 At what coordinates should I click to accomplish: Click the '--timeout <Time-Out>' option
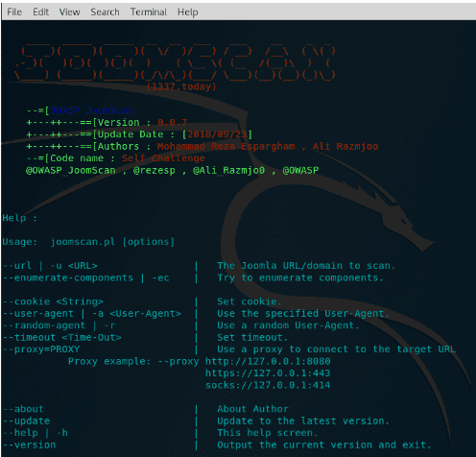click(x=62, y=338)
